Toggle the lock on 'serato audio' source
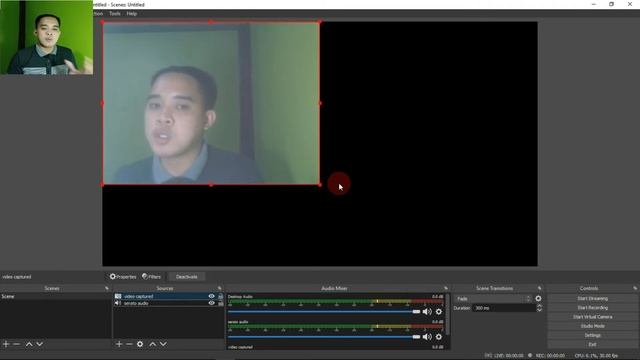 click(x=221, y=303)
